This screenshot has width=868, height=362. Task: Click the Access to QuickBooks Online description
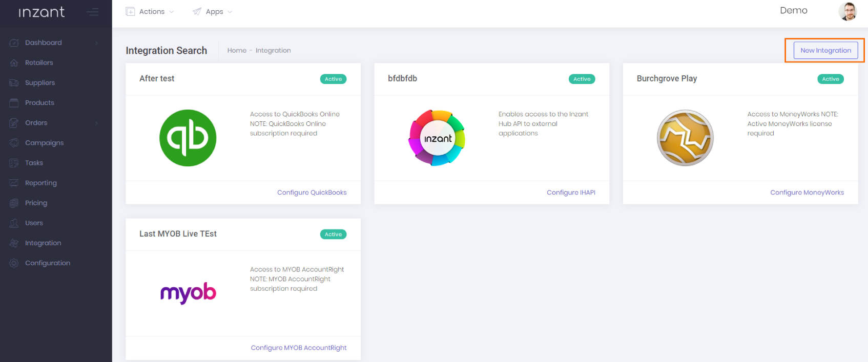coord(295,123)
